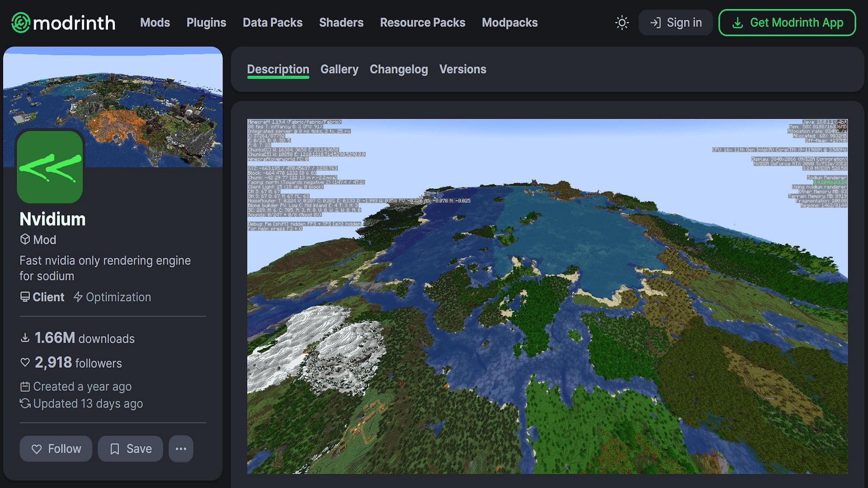
Task: Click the Changelog tab link
Action: (x=399, y=69)
